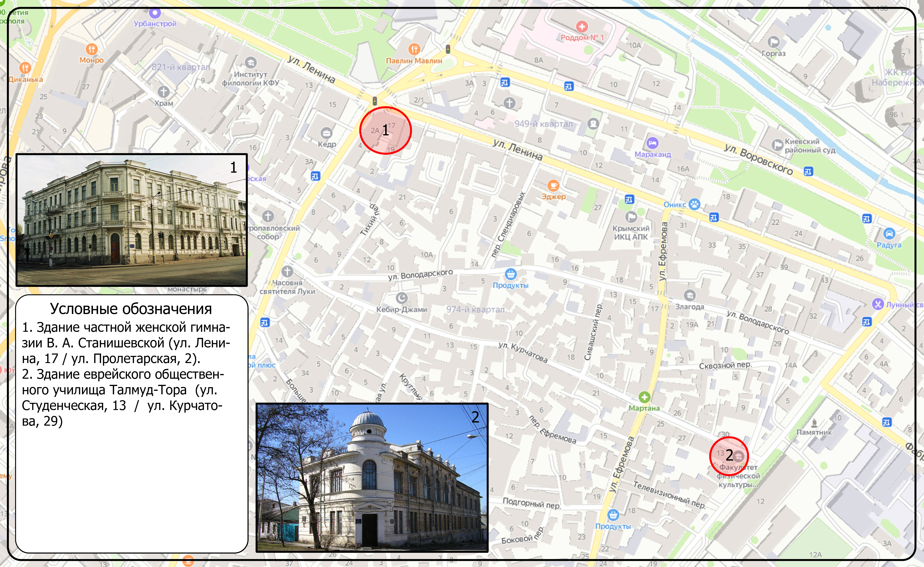Select the Монро restaurant icon
The width and height of the screenshot is (924, 567).
92,49
